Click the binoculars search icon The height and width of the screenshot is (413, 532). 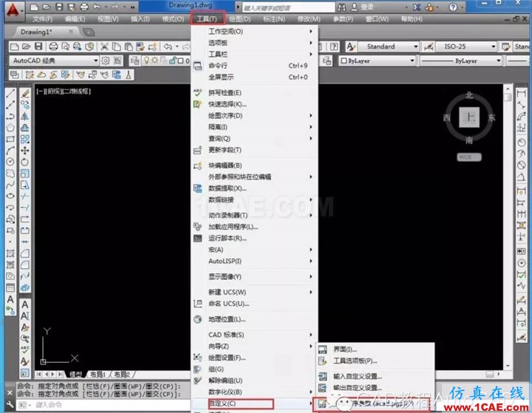tap(342, 7)
